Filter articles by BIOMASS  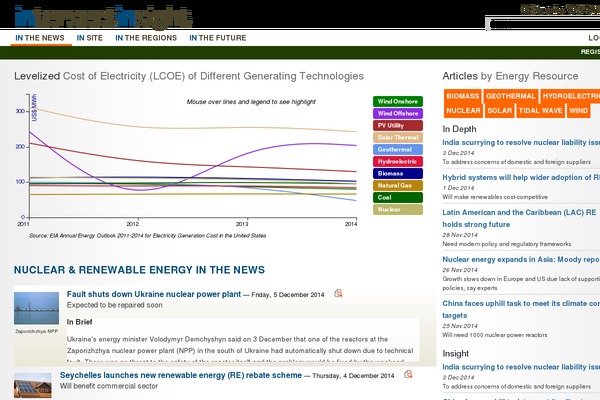pos(463,96)
